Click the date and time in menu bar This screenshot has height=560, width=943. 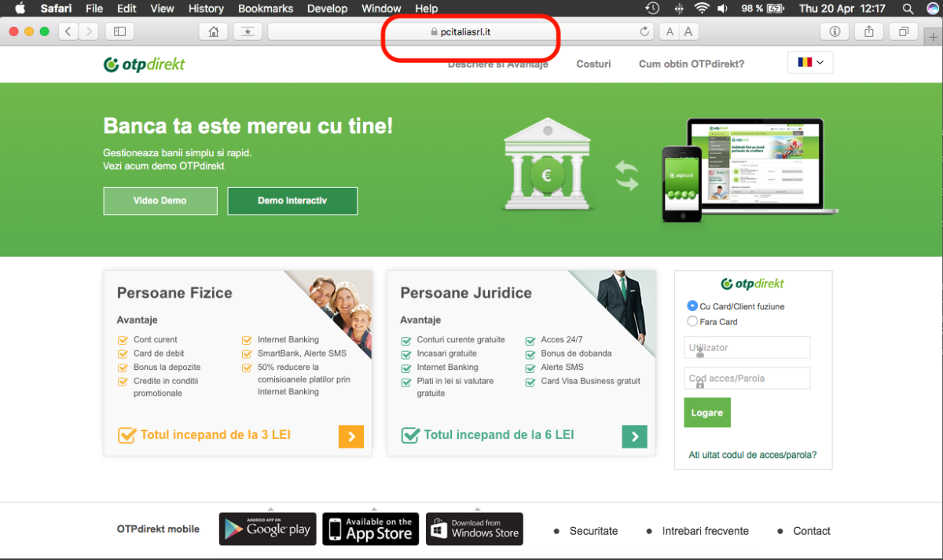(x=842, y=9)
